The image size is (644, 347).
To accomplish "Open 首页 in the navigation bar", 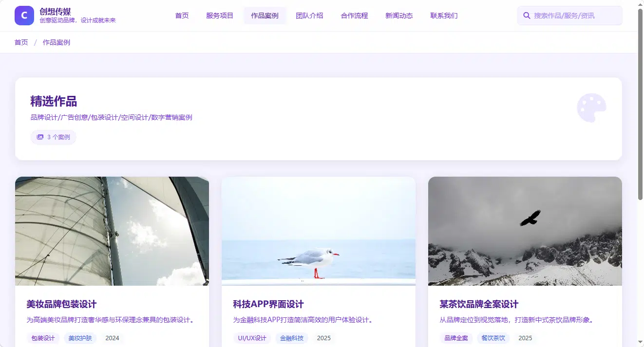I will pyautogui.click(x=182, y=16).
